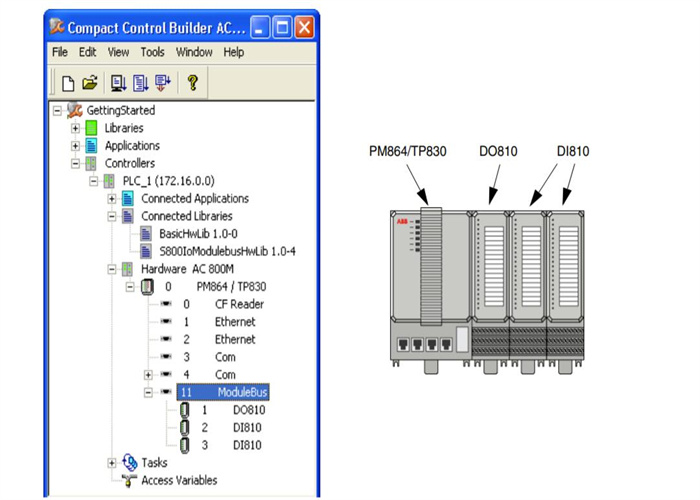Expand the Applications node
Screen dimensions: 700x500
[x=75, y=146]
